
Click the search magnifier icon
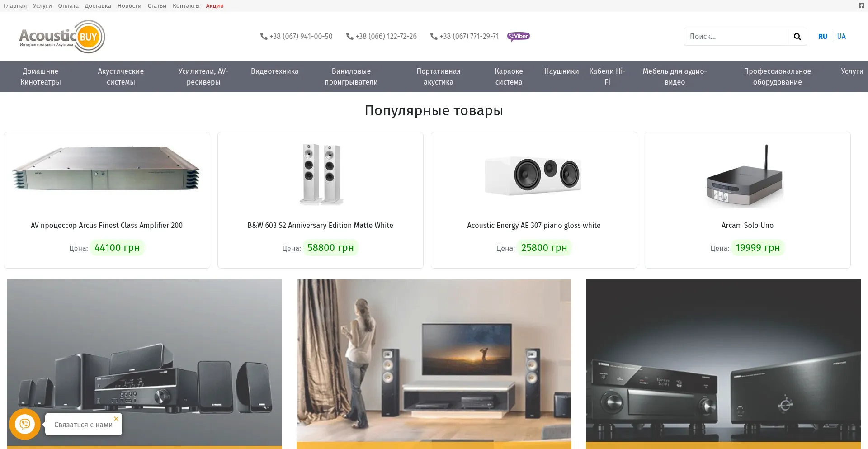click(797, 37)
